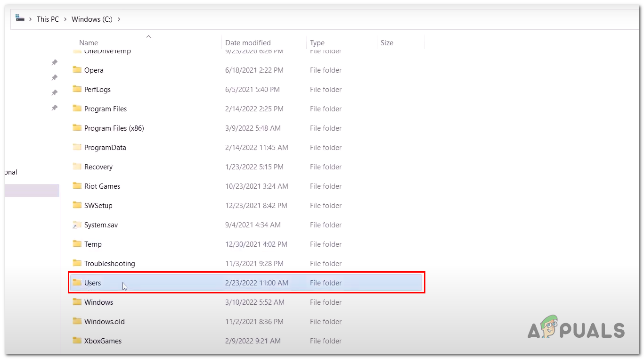This screenshot has width=644, height=359.
Task: Sort files by Date modified column
Action: [248, 42]
